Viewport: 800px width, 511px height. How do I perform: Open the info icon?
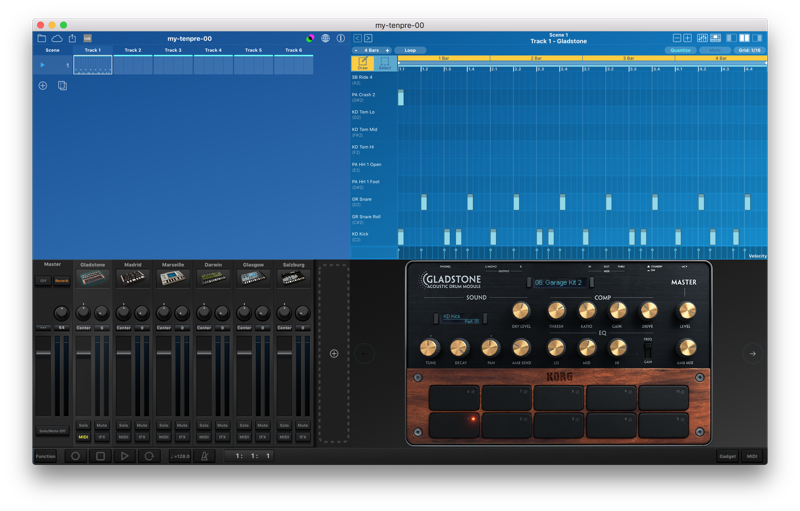click(341, 38)
